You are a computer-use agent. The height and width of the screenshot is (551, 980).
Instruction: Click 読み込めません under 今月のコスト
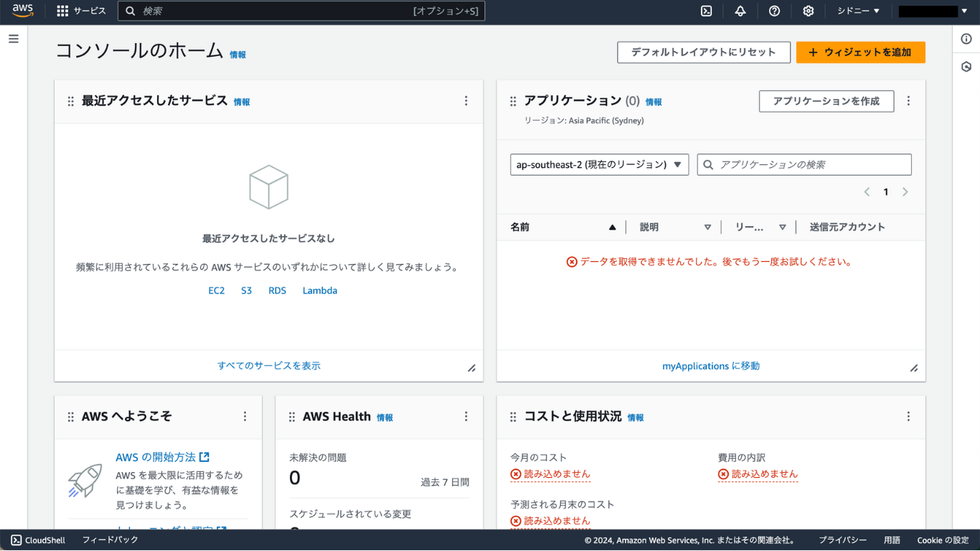click(550, 474)
